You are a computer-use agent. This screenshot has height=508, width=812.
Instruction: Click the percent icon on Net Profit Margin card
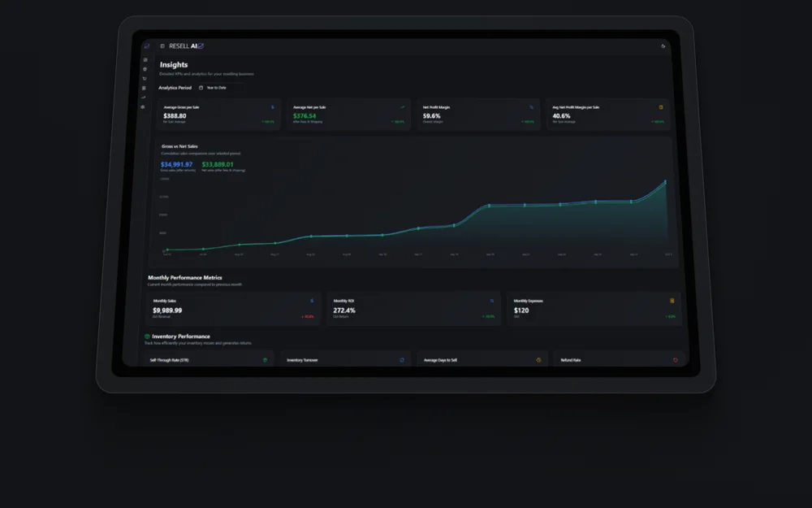531,107
